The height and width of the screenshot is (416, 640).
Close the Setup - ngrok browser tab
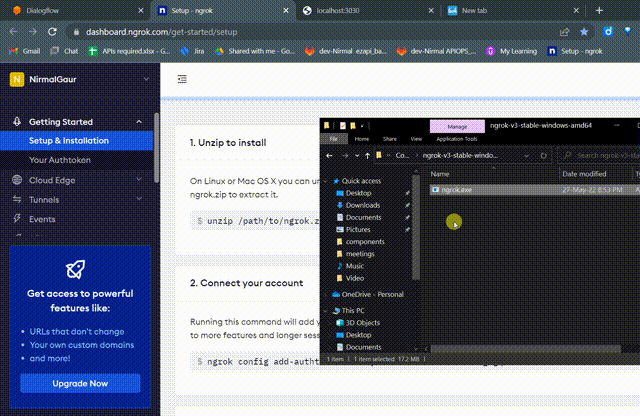[x=286, y=11]
